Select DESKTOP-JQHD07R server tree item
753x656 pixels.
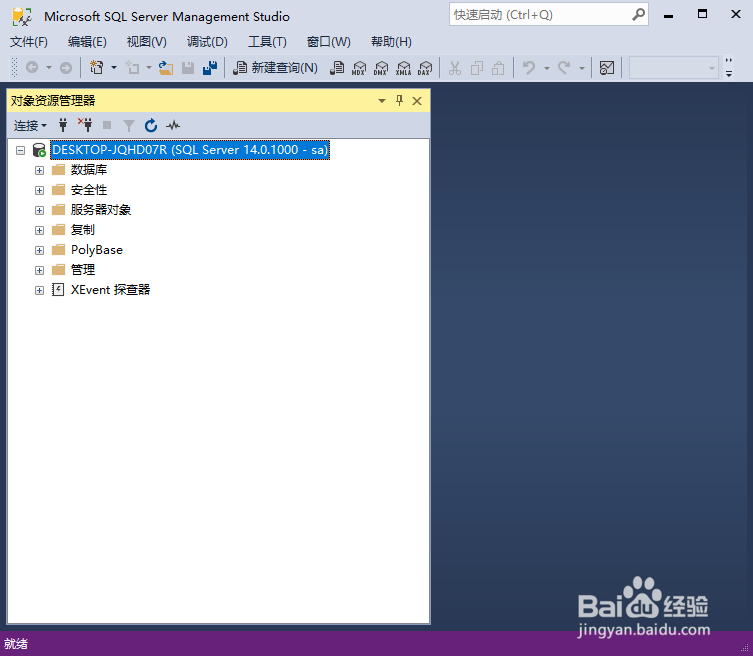[x=190, y=150]
